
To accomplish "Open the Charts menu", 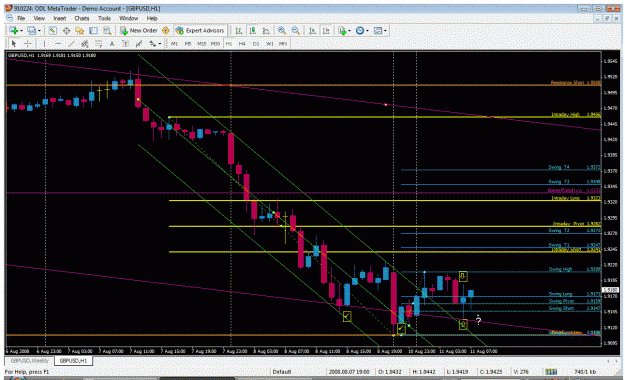I will [x=82, y=18].
